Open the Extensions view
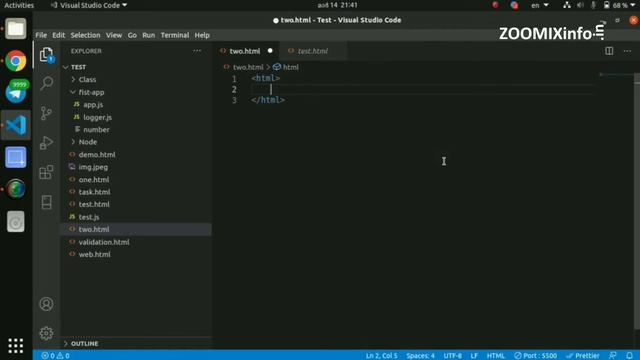Screen dimensions: 640x360 (46, 172)
